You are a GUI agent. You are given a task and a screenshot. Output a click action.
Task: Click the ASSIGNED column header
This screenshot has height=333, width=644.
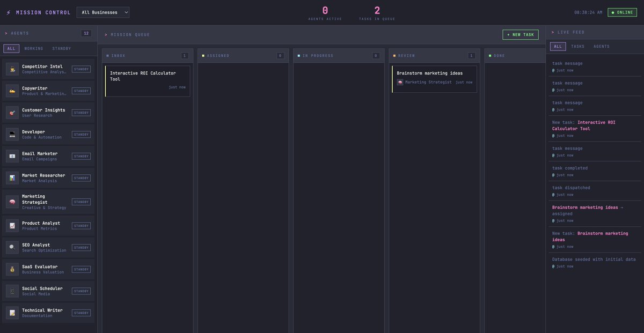pos(243,56)
